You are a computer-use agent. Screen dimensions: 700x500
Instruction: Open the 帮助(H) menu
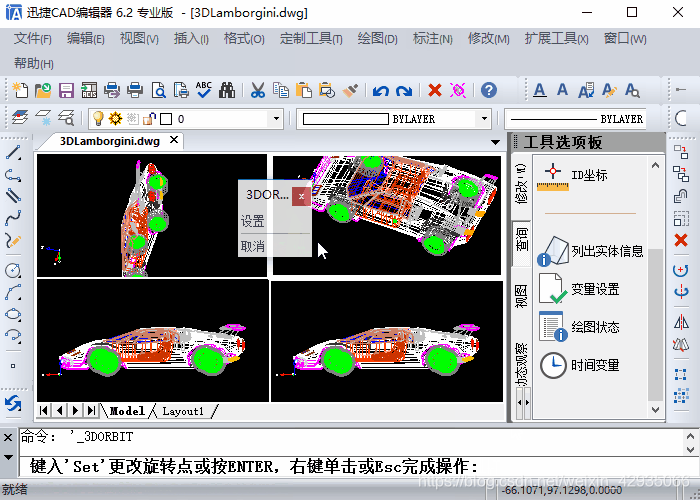click(33, 63)
